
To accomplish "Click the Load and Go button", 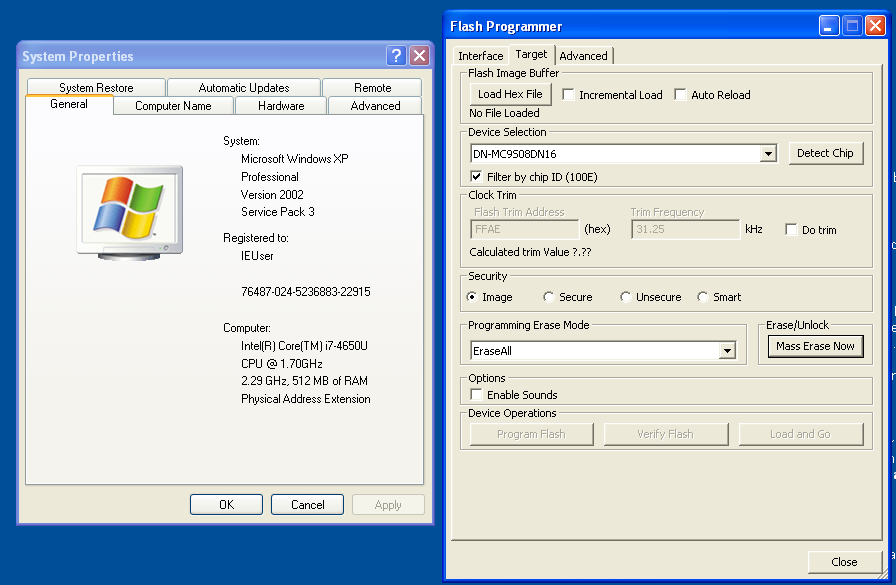I will [x=800, y=434].
